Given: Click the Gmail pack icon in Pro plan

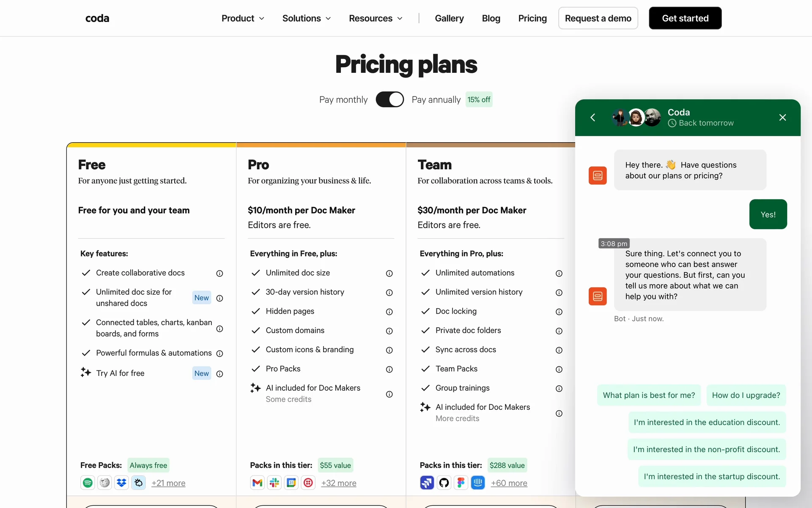Looking at the screenshot, I should [257, 483].
